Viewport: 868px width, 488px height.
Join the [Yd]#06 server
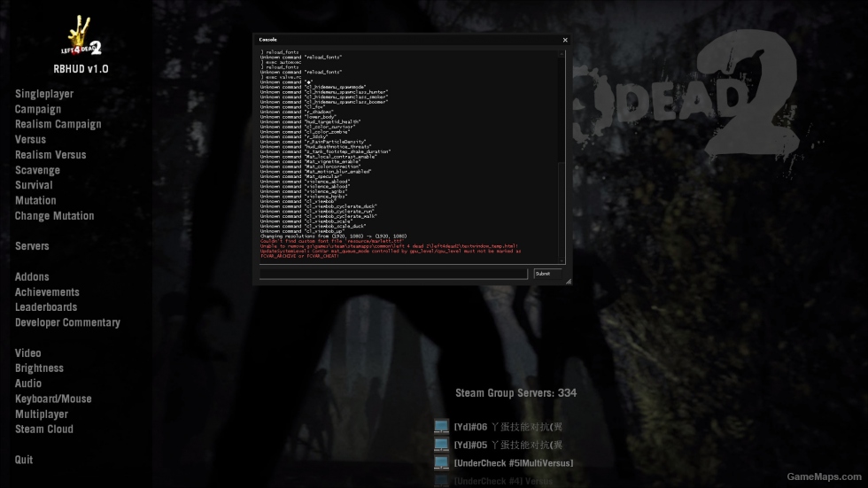508,427
